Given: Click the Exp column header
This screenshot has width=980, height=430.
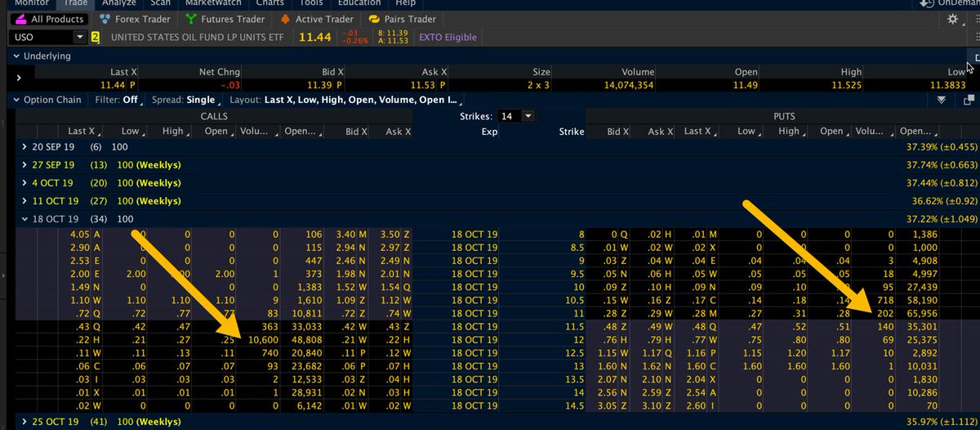Looking at the screenshot, I should (x=488, y=131).
